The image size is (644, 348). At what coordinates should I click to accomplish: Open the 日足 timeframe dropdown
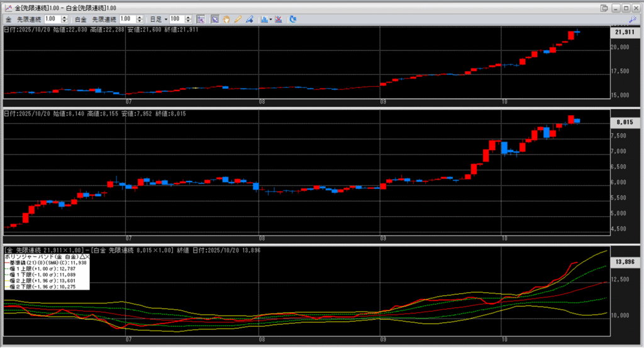158,19
